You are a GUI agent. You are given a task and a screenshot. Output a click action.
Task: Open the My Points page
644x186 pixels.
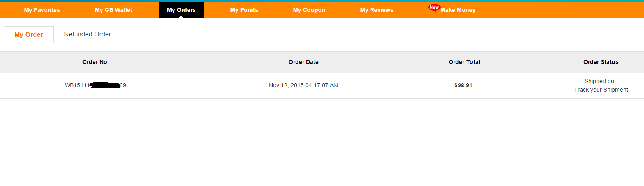tap(244, 10)
